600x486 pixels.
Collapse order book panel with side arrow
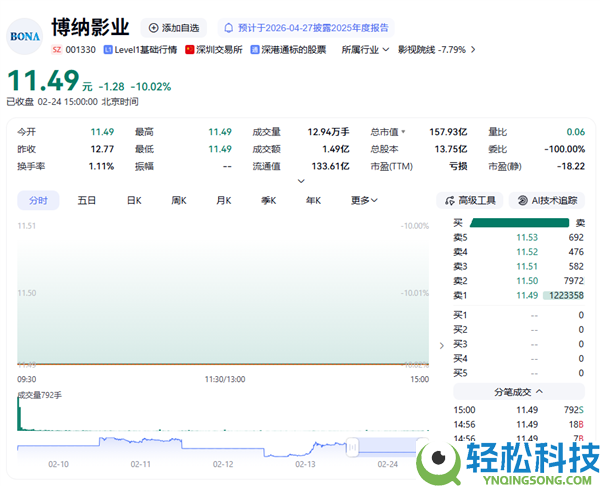pos(443,346)
